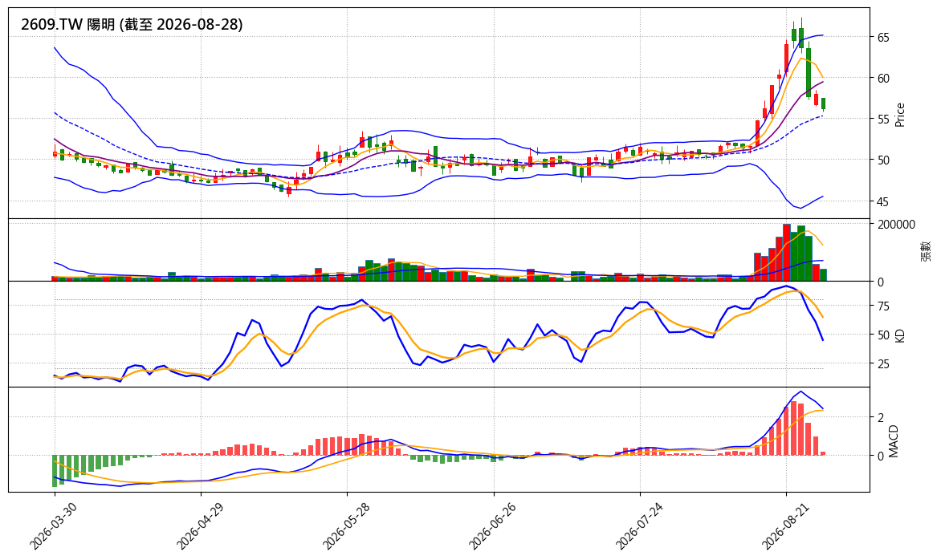Click the "張數" volume axis label
Viewport: 941px width, 560px height.
click(x=926, y=250)
